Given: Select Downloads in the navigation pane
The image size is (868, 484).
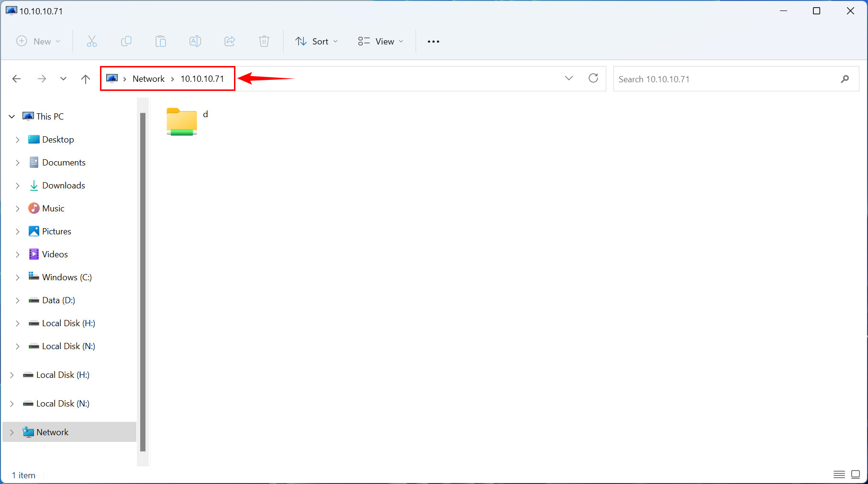Looking at the screenshot, I should (x=63, y=186).
